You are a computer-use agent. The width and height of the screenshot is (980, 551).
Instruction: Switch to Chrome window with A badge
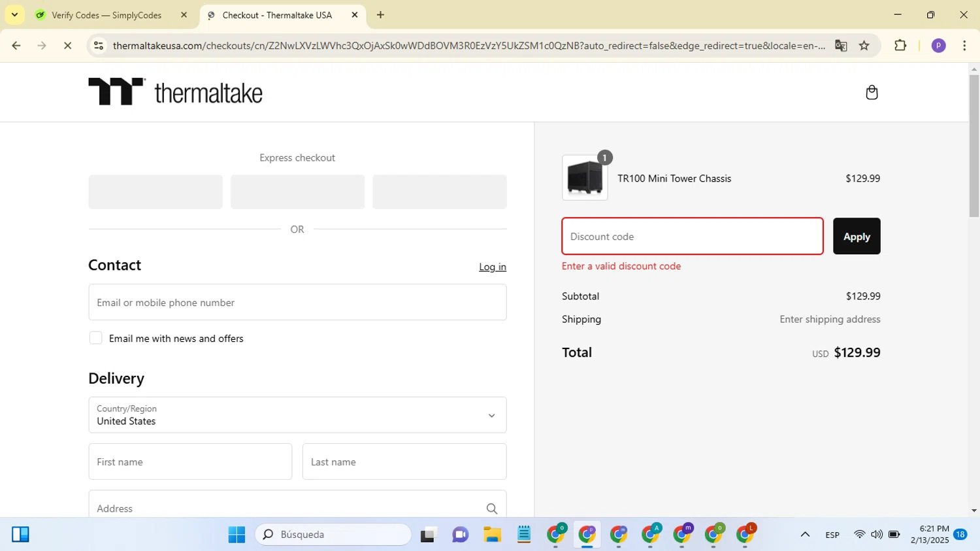pos(651,535)
